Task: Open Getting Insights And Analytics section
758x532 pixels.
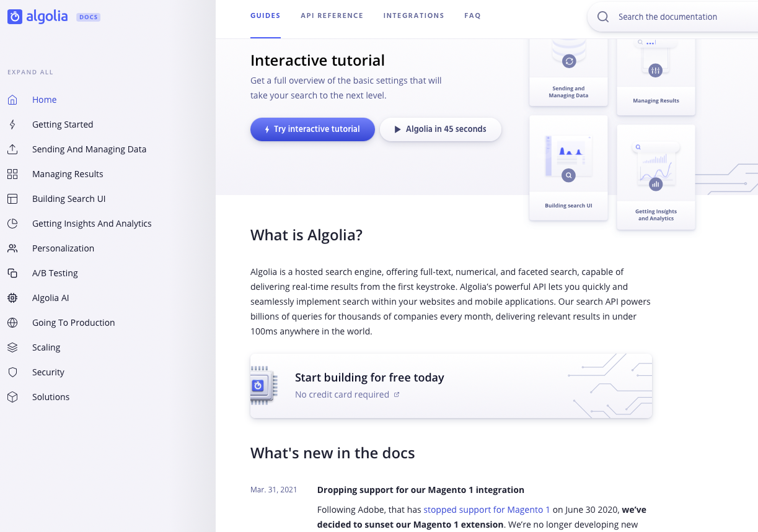Action: (x=92, y=224)
